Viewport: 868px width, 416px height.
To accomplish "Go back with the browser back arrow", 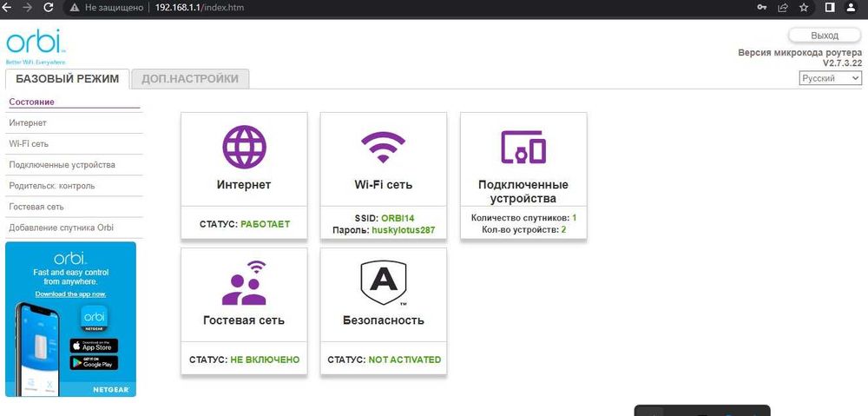I will [7, 8].
